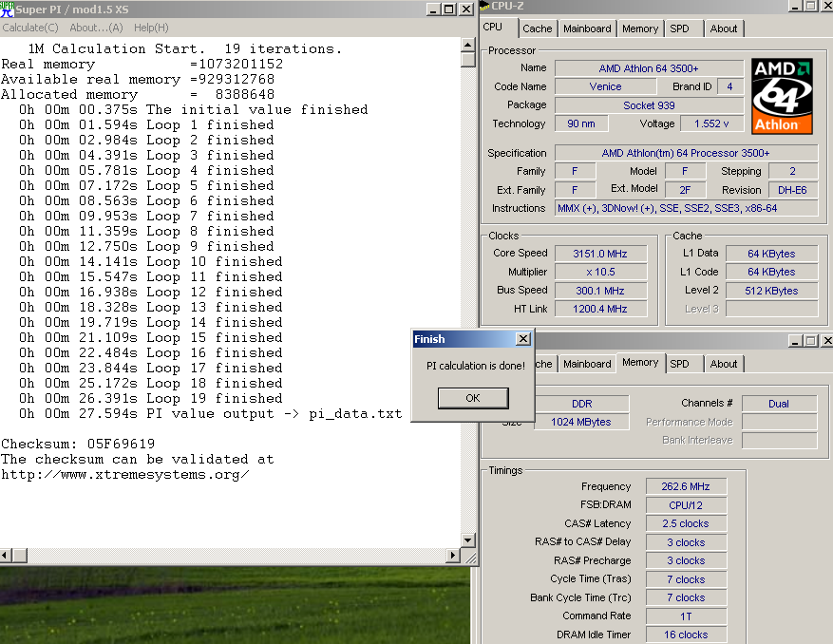Click the memory type value DDR
The height and width of the screenshot is (644, 833).
click(581, 404)
